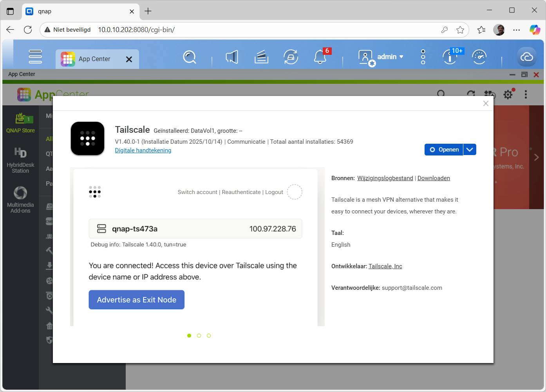Image resolution: width=546 pixels, height=392 pixels.
Task: Open the info icon with 10+ badge
Action: [450, 57]
